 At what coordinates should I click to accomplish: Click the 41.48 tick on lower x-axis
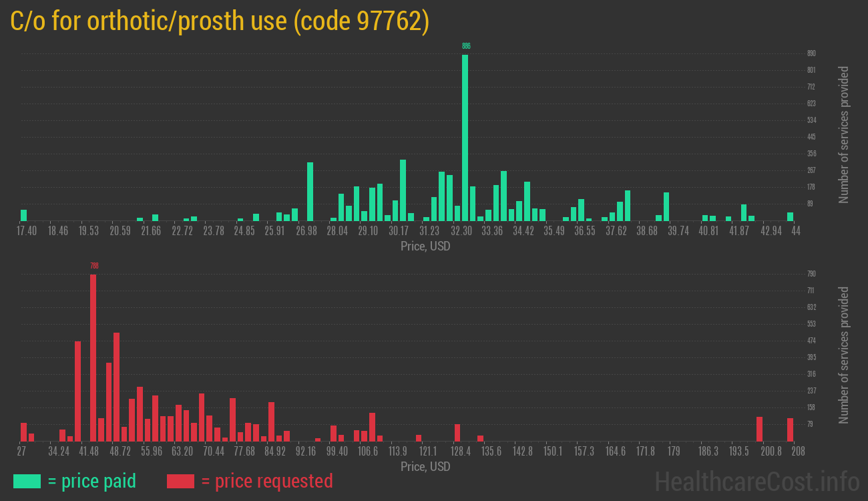pyautogui.click(x=89, y=452)
